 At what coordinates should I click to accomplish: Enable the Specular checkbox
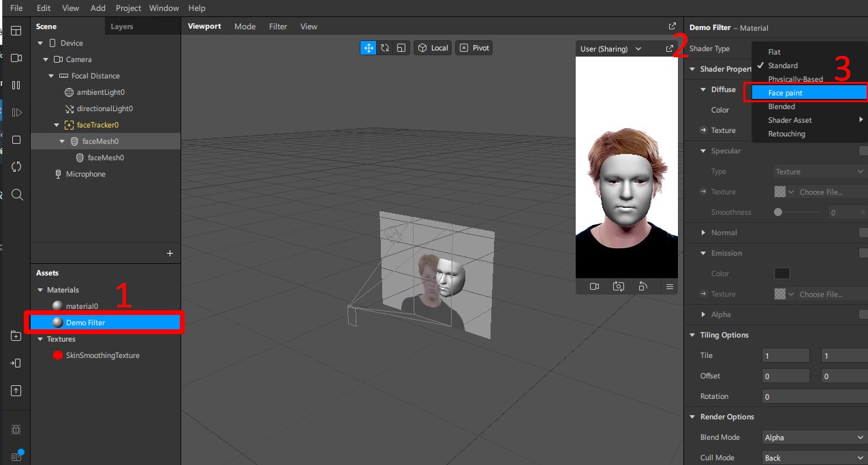coord(863,151)
